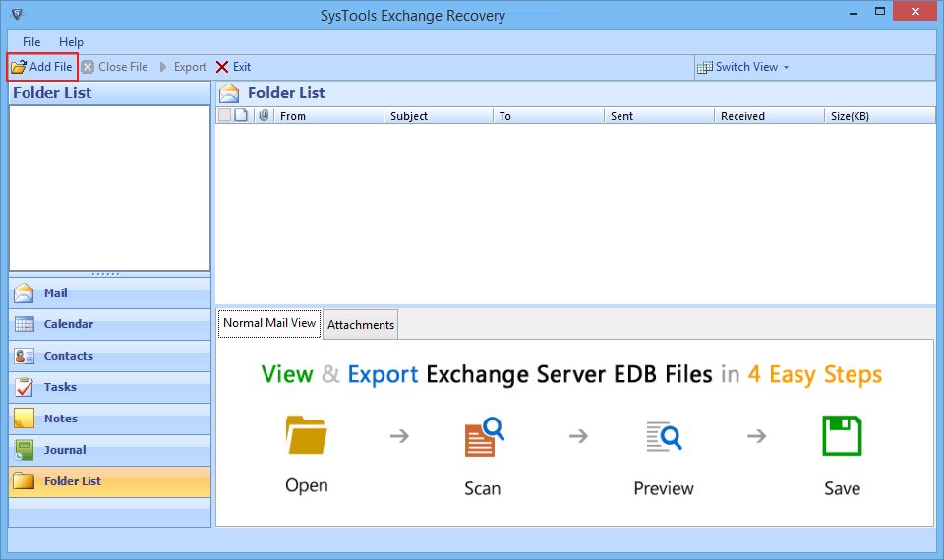Viewport: 944px width, 560px height.
Task: Minimize the SysTools Exchange Recovery window
Action: (854, 12)
